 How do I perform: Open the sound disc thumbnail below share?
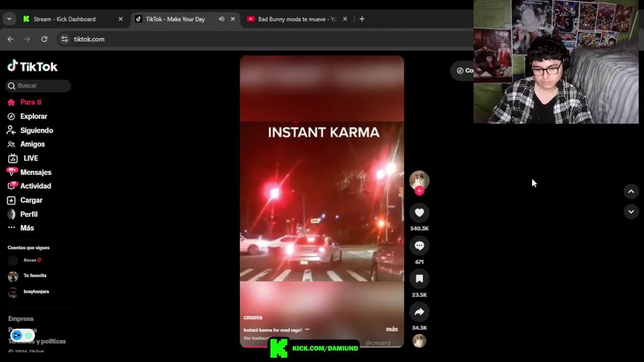419,341
